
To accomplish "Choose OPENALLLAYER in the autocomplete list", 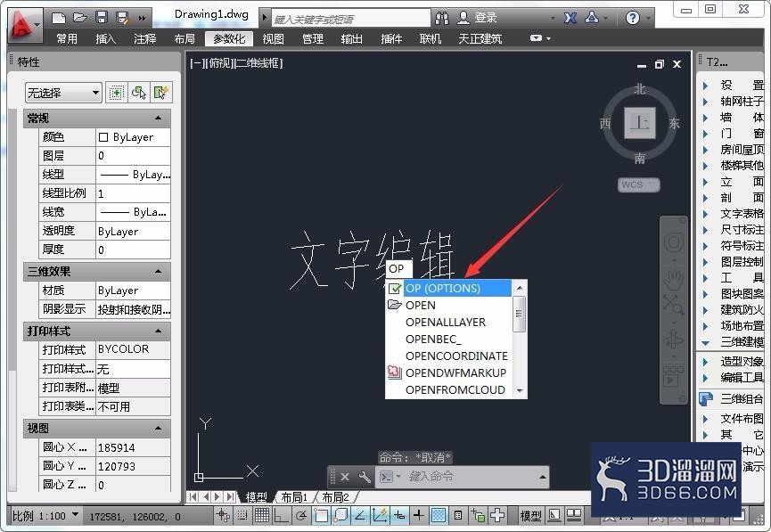I will click(448, 322).
